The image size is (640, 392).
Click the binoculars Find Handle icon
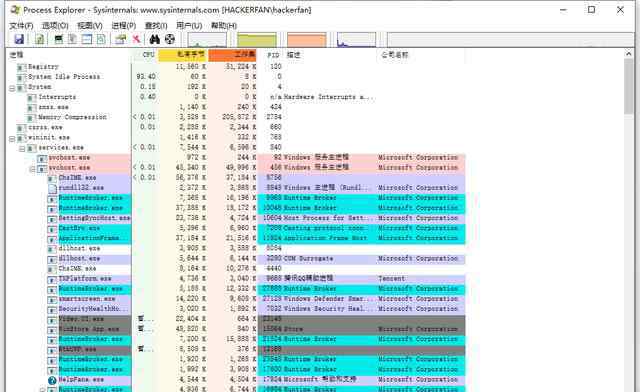pos(155,39)
